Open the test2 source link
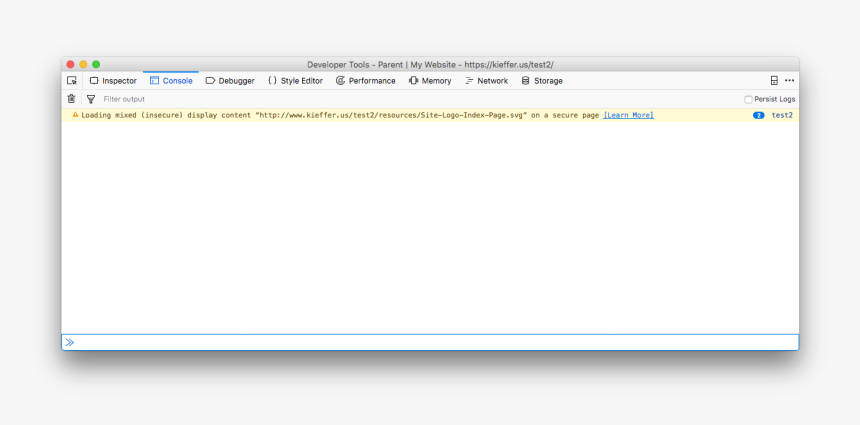The image size is (860, 425). coord(782,115)
